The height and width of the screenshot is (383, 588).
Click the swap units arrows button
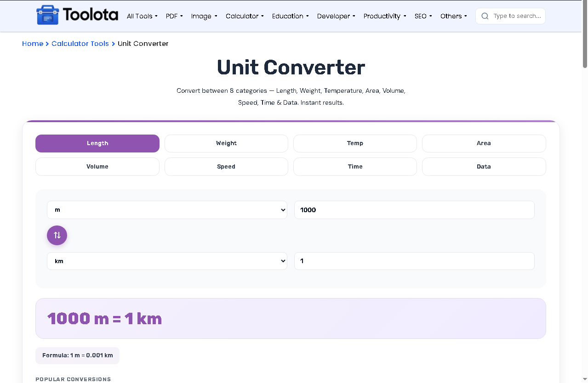click(57, 236)
